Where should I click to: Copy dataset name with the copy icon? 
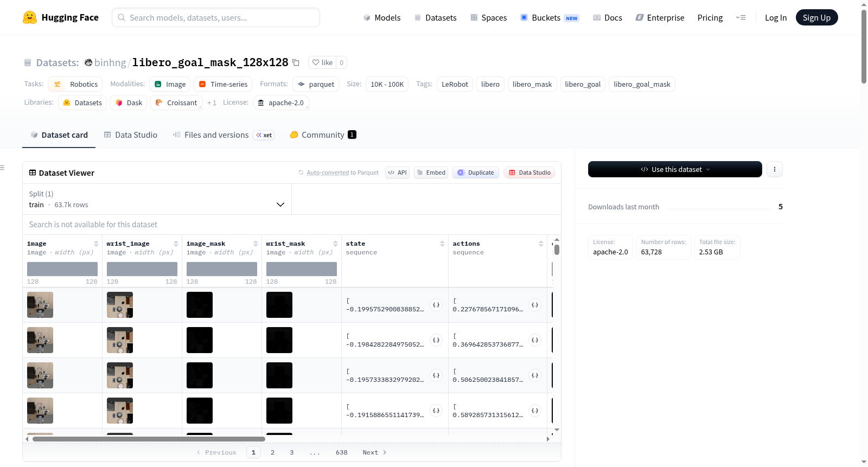pos(296,62)
